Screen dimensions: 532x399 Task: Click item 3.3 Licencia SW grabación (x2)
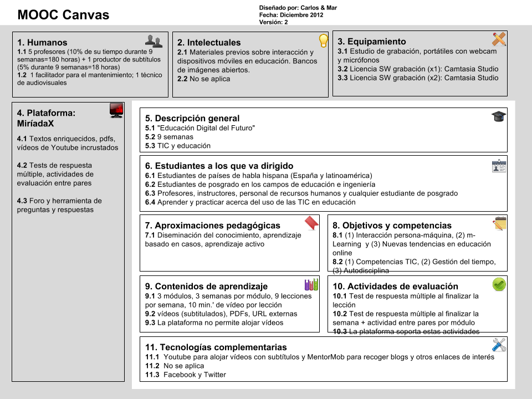pos(418,78)
